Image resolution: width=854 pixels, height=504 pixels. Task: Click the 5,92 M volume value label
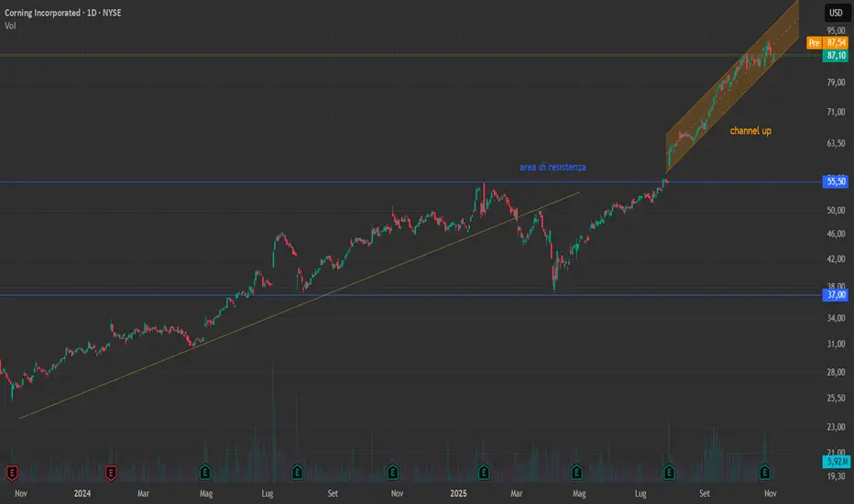click(836, 462)
